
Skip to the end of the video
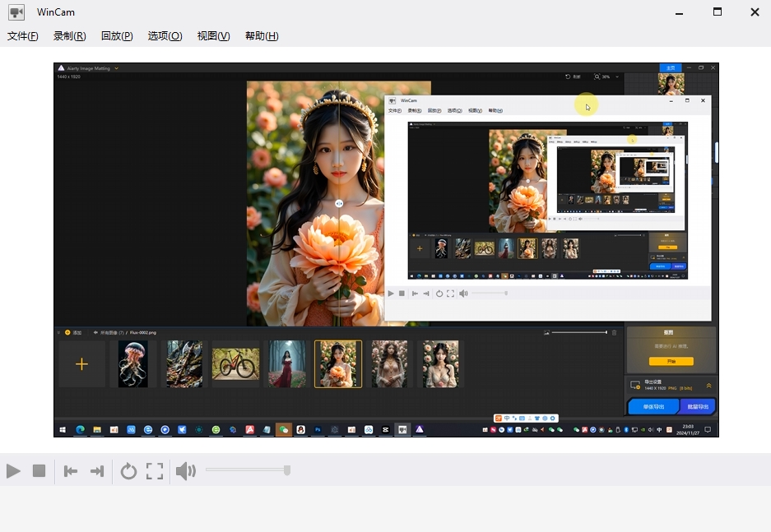click(x=97, y=471)
